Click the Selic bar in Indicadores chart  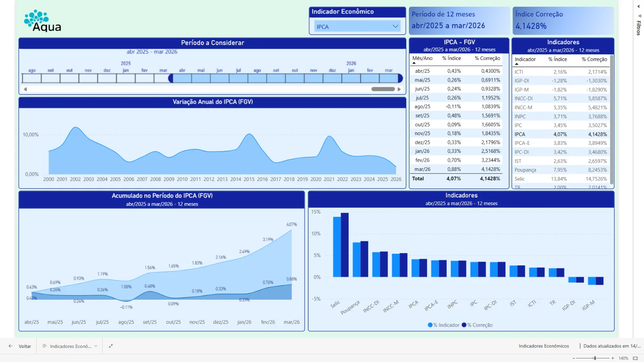click(341, 245)
